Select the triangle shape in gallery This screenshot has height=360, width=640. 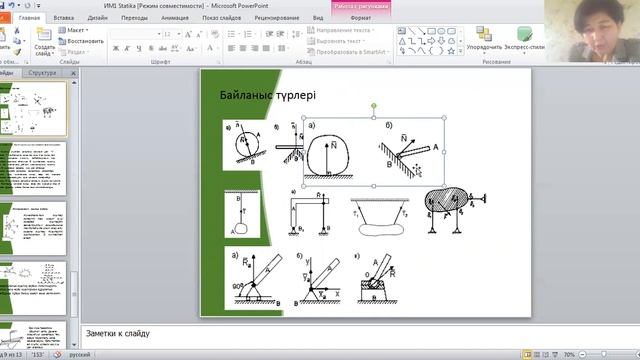coord(402,41)
